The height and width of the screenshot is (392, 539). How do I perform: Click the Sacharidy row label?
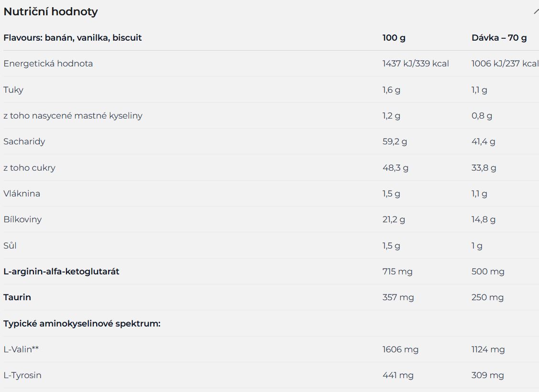click(24, 142)
